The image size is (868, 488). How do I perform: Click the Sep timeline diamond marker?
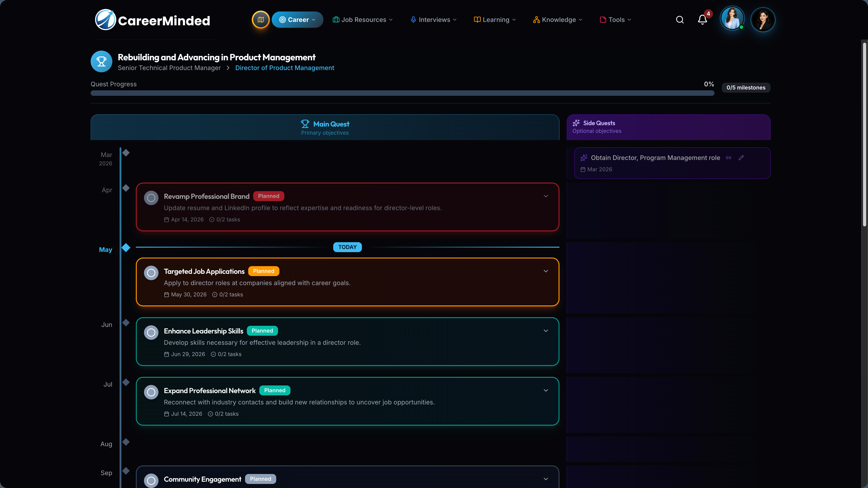(x=126, y=471)
